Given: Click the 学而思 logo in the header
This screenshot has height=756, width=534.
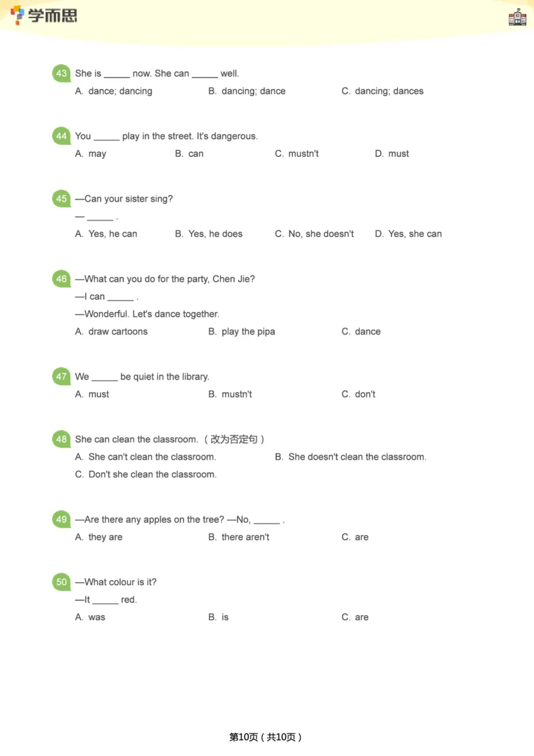Looking at the screenshot, I should [44, 15].
